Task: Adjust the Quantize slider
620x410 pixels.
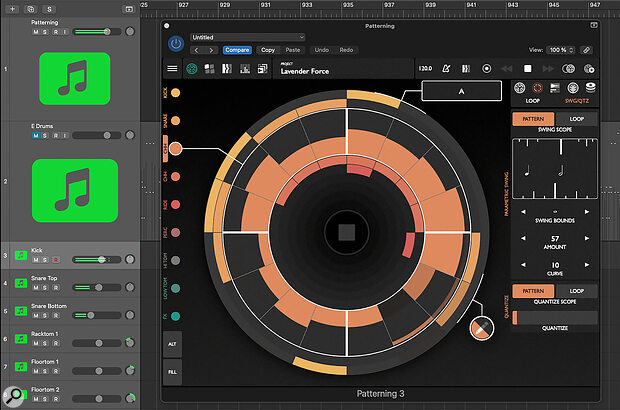Action: click(556, 318)
